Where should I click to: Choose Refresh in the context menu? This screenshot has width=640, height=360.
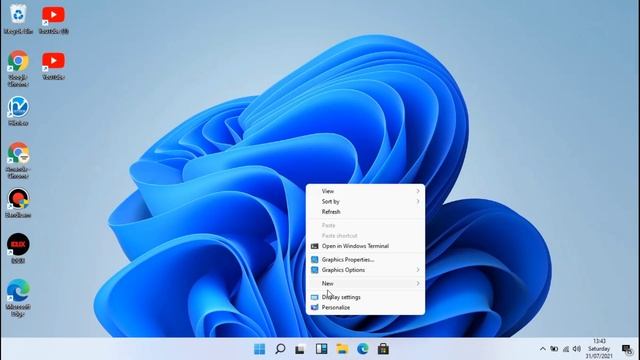pos(365,212)
